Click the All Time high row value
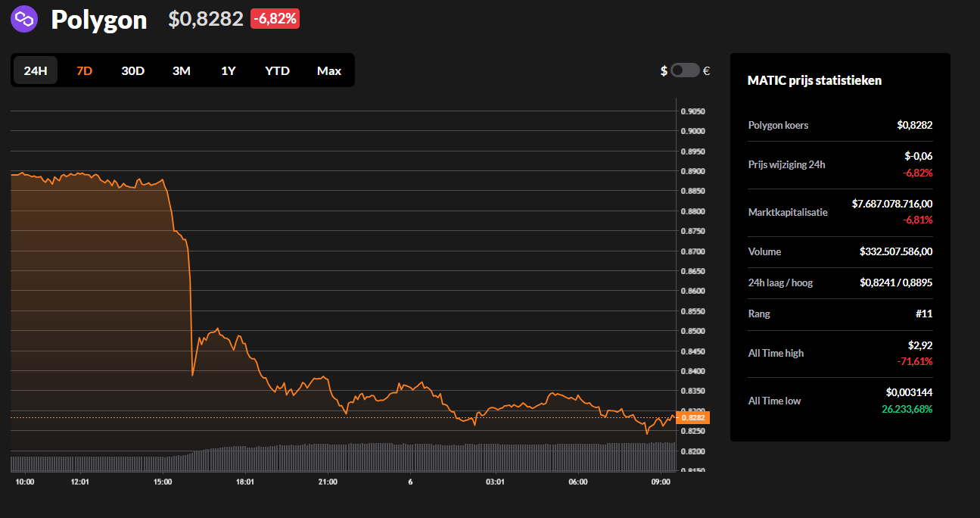980x518 pixels. (919, 345)
